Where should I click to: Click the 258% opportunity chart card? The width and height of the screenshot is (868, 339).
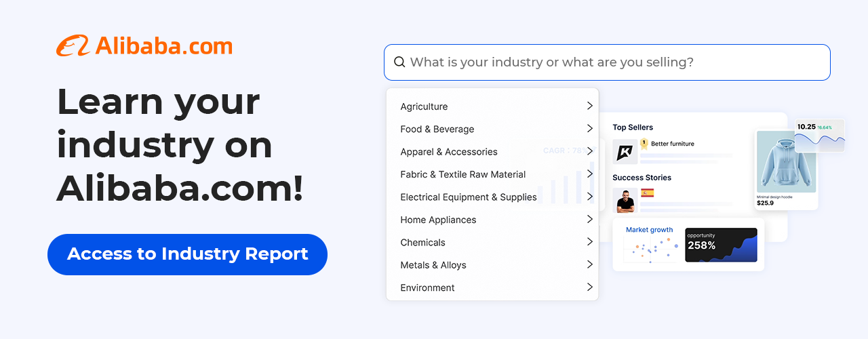(721, 245)
